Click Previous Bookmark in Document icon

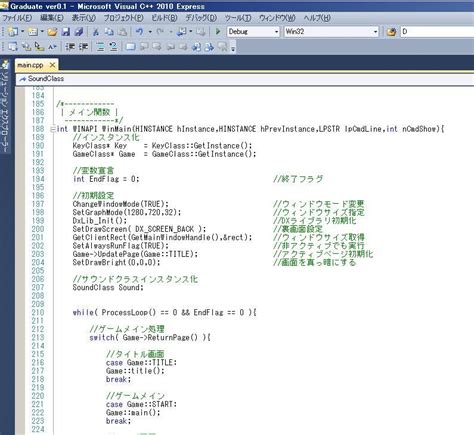point(196,47)
